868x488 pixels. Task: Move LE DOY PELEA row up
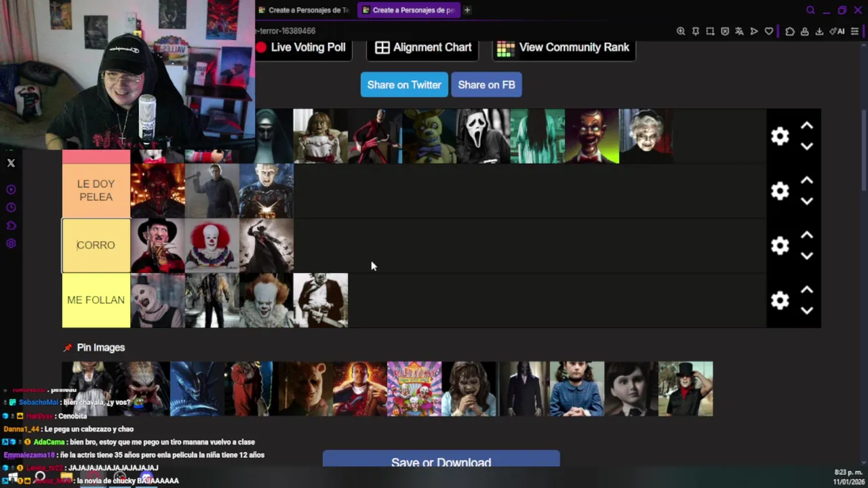807,181
